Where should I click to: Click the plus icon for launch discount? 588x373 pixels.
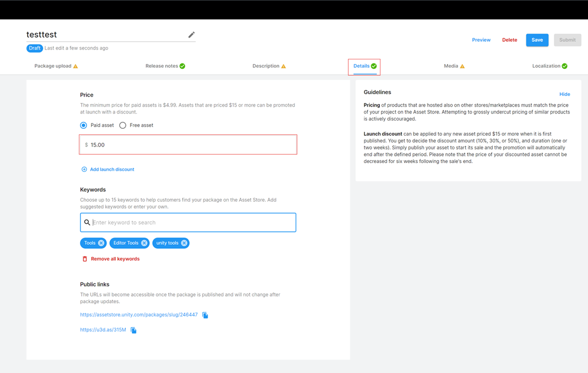click(84, 169)
